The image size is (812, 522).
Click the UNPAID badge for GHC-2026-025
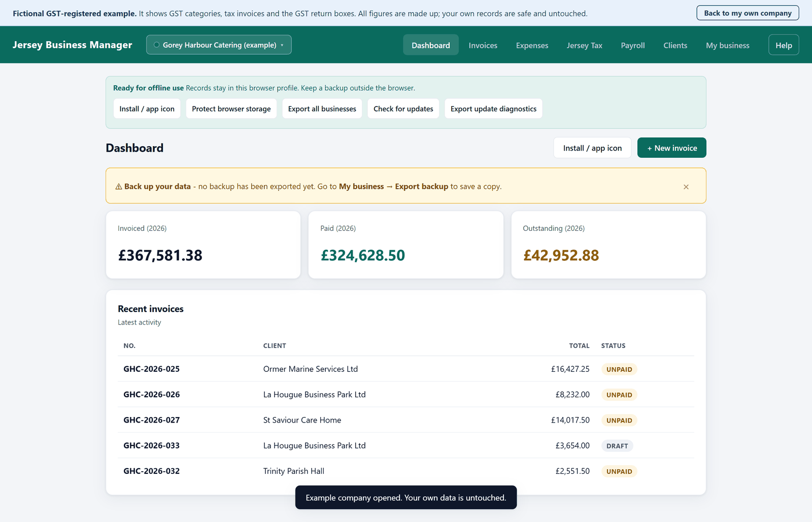pyautogui.click(x=619, y=369)
